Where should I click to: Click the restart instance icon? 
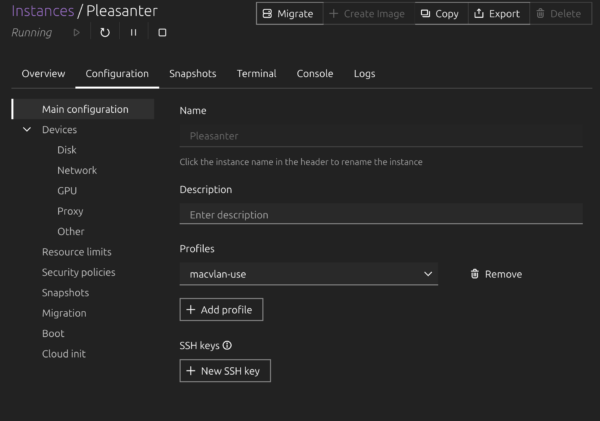coord(105,32)
